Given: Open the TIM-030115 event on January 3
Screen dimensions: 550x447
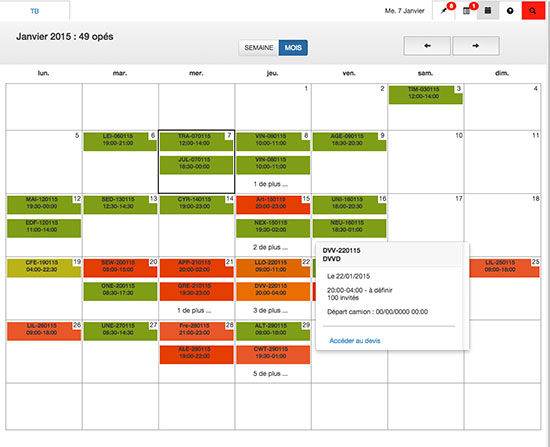Looking at the screenshot, I should coord(425,95).
